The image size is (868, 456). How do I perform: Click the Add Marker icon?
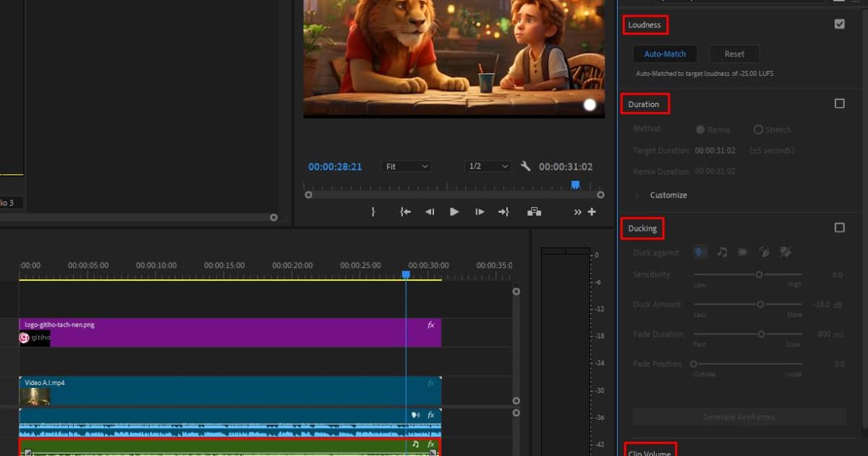(373, 212)
